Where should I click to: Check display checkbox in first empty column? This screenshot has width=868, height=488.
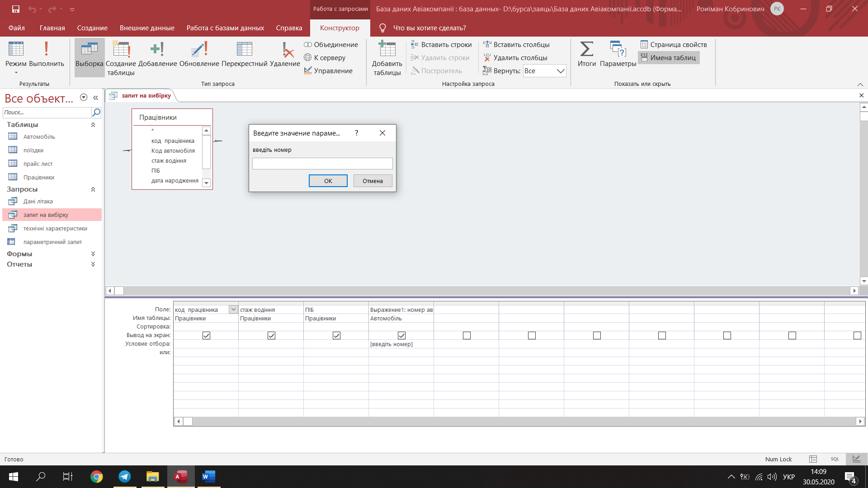coord(467,335)
